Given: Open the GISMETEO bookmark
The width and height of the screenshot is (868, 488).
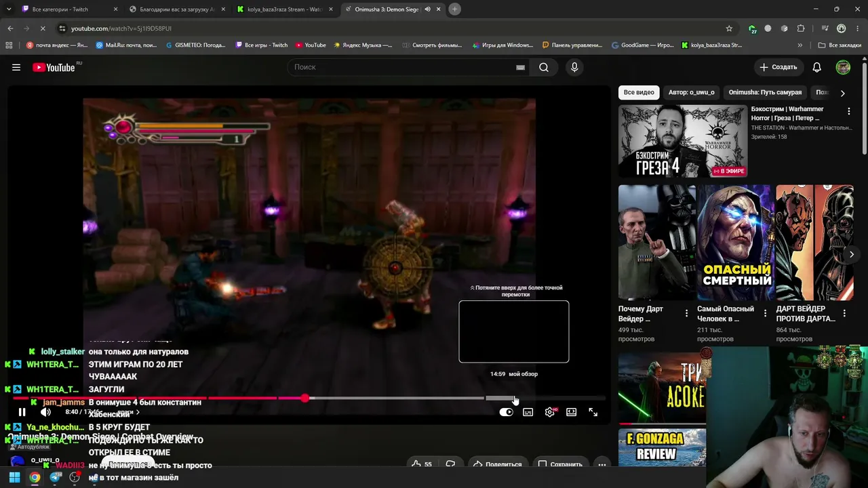Looking at the screenshot, I should coord(196,45).
